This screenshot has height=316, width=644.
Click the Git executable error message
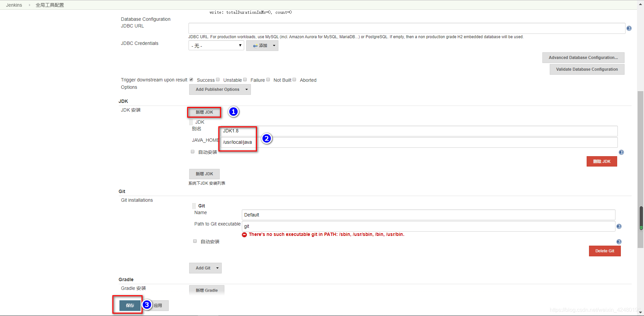tap(326, 235)
